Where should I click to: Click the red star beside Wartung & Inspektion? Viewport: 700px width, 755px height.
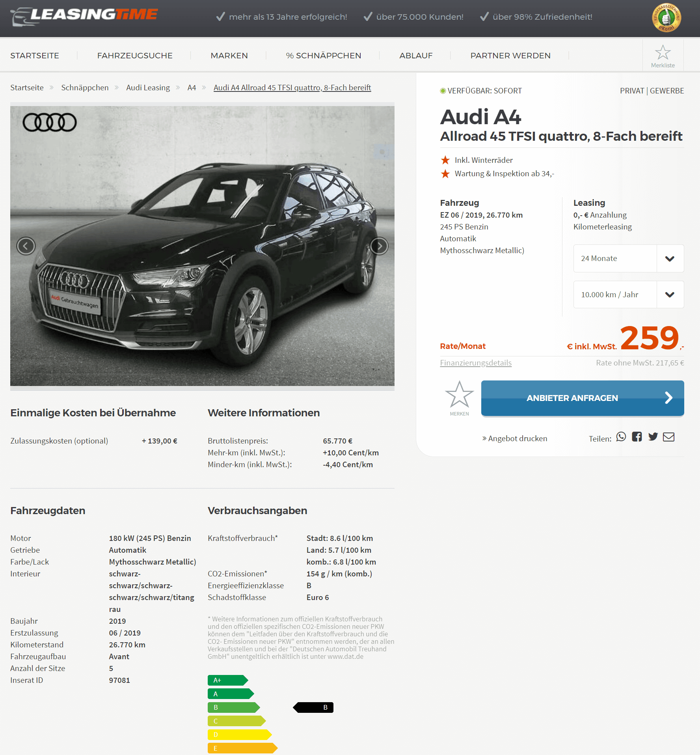pyautogui.click(x=445, y=173)
